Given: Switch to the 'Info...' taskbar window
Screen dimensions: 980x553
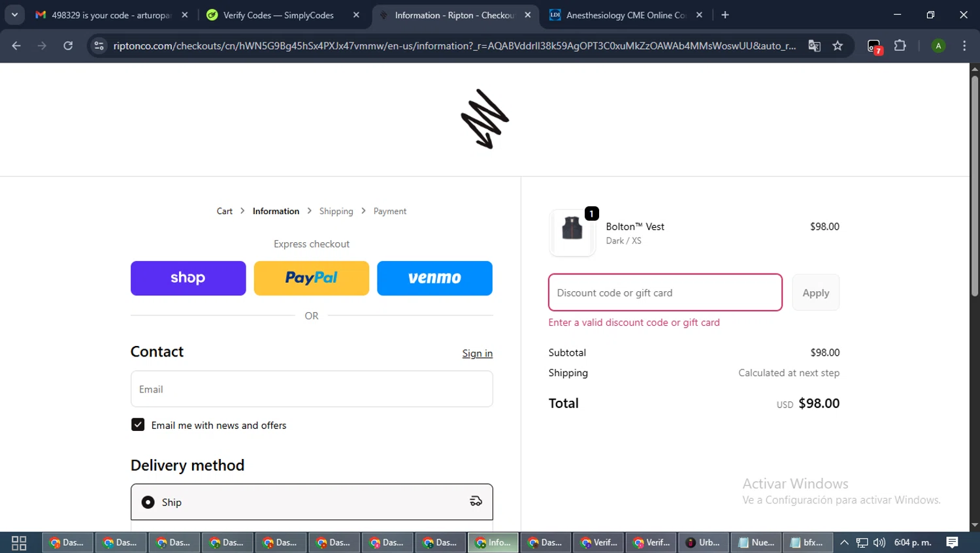Looking at the screenshot, I should 493,543.
